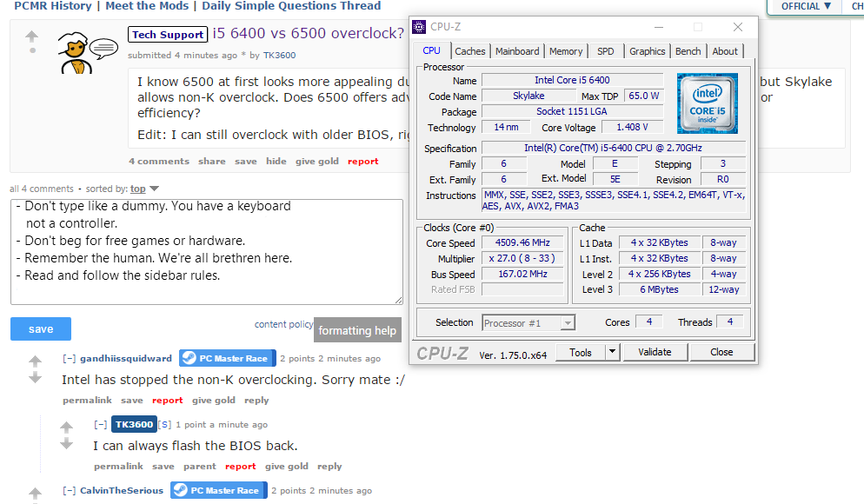Click share under the post
This screenshot has width=864, height=504.
click(211, 162)
